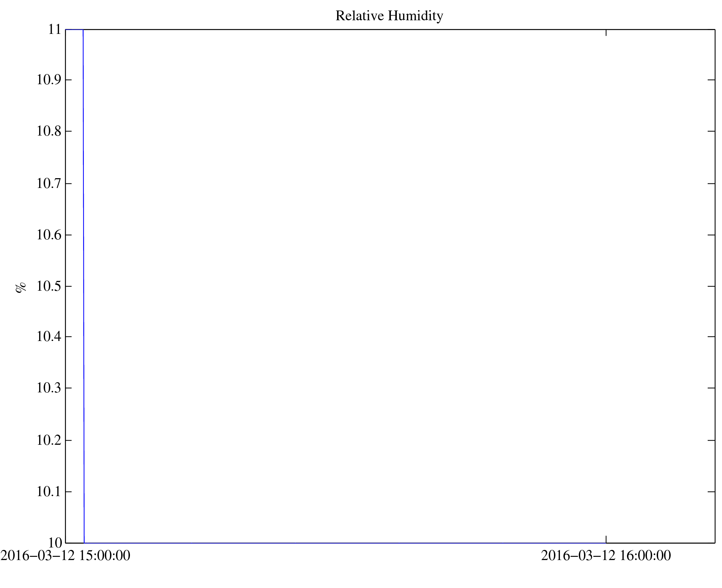Screen dimensions: 722x588
Task: Click the 2016-03-12 15:00:00 x-axis label
Action: point(65,556)
